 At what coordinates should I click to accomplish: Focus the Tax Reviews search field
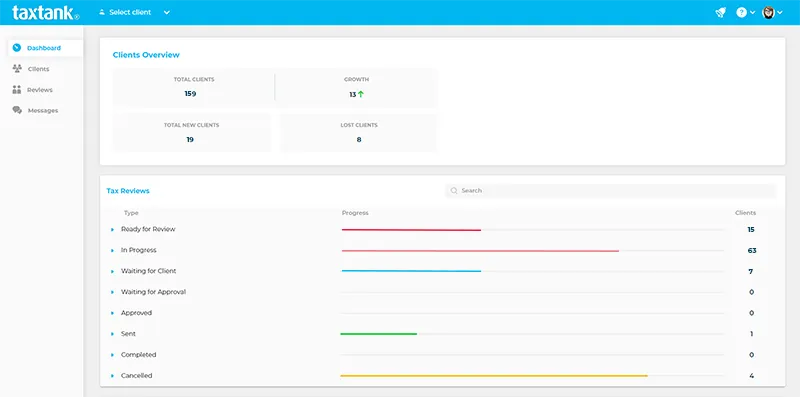tap(610, 191)
